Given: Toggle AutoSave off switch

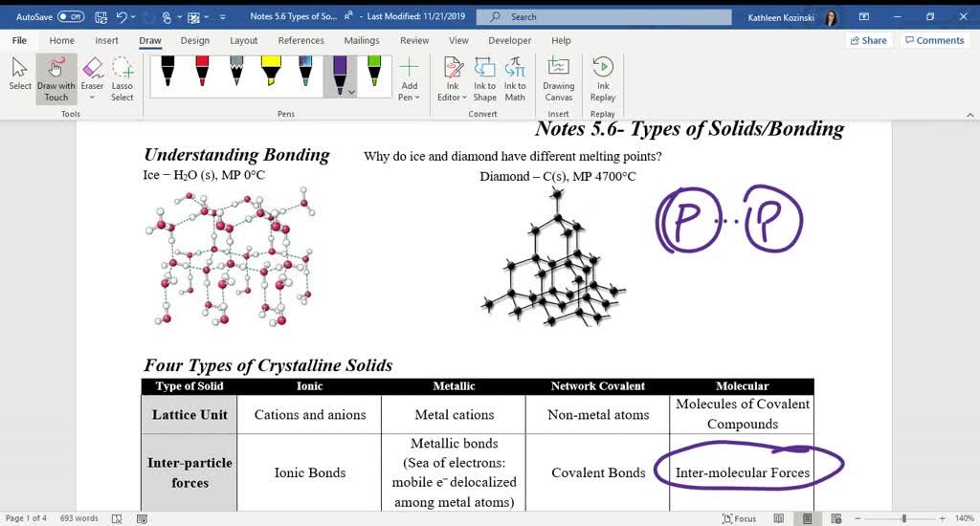Looking at the screenshot, I should click(71, 17).
